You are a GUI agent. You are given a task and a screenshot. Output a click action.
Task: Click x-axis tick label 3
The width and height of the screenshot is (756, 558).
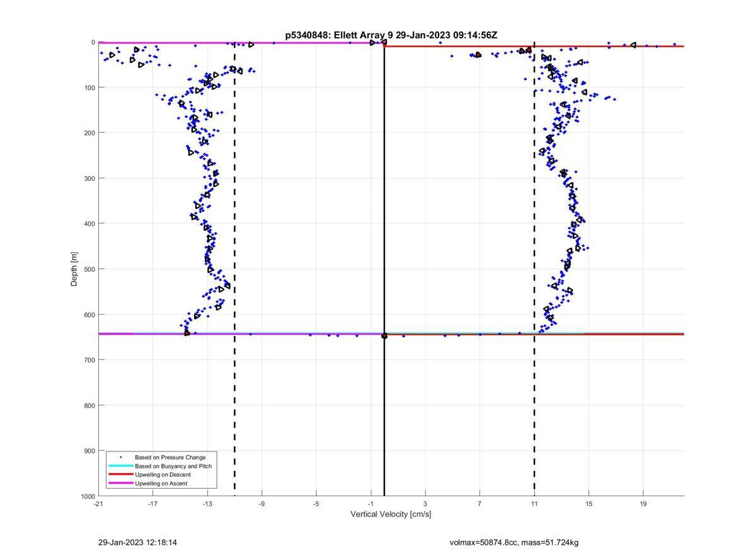point(425,503)
